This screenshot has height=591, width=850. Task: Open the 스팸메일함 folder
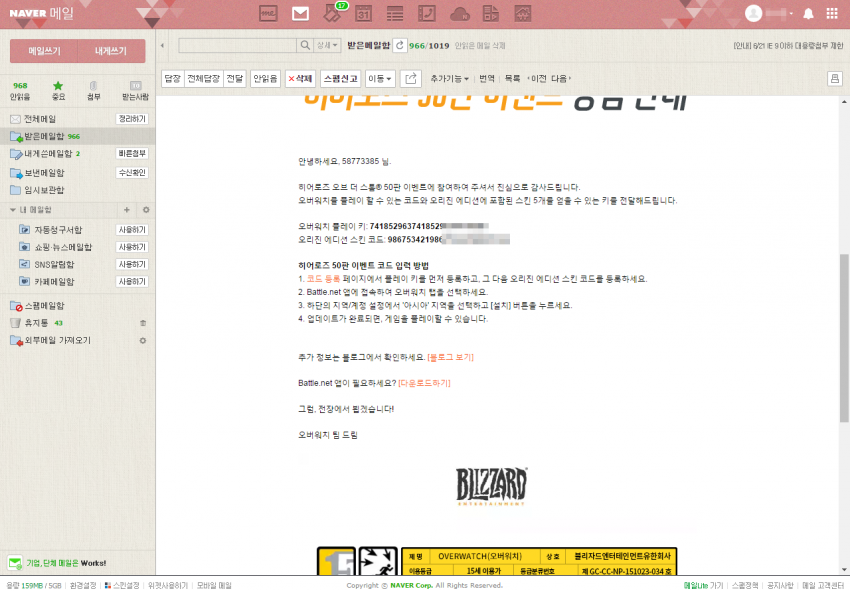(44, 305)
